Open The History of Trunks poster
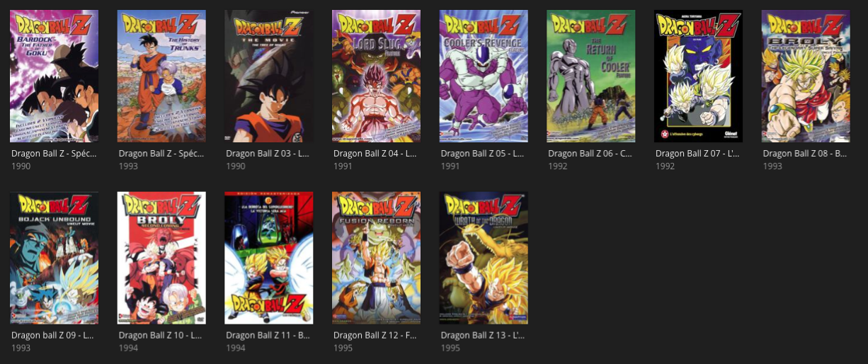This screenshot has width=868, height=364. (x=161, y=76)
